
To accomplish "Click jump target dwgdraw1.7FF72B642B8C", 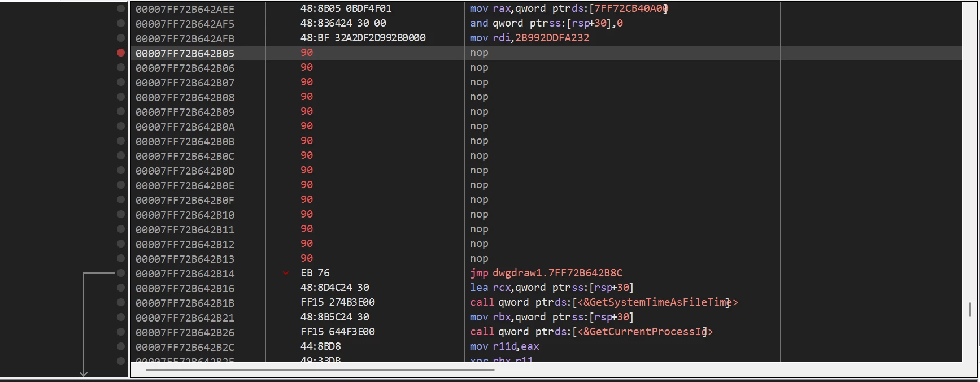I will (557, 273).
